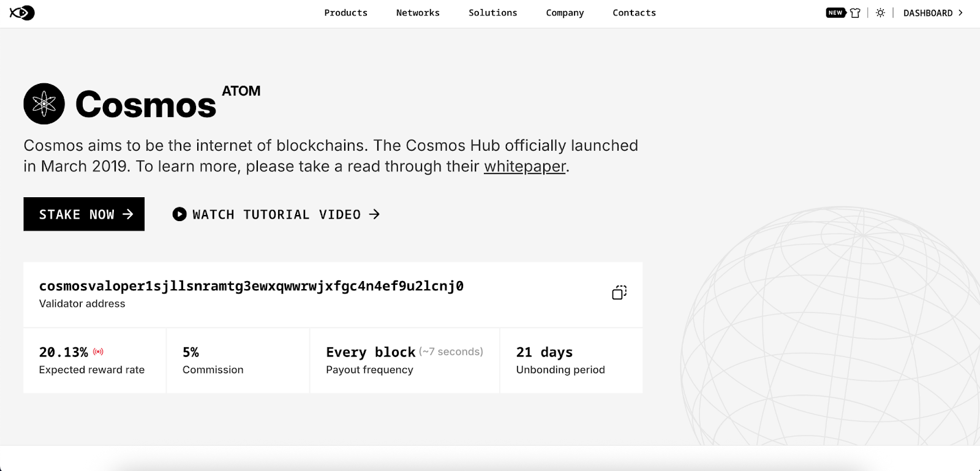Toggle light/dark theme sun icon
Image resolution: width=980 pixels, height=471 pixels.
(880, 13)
